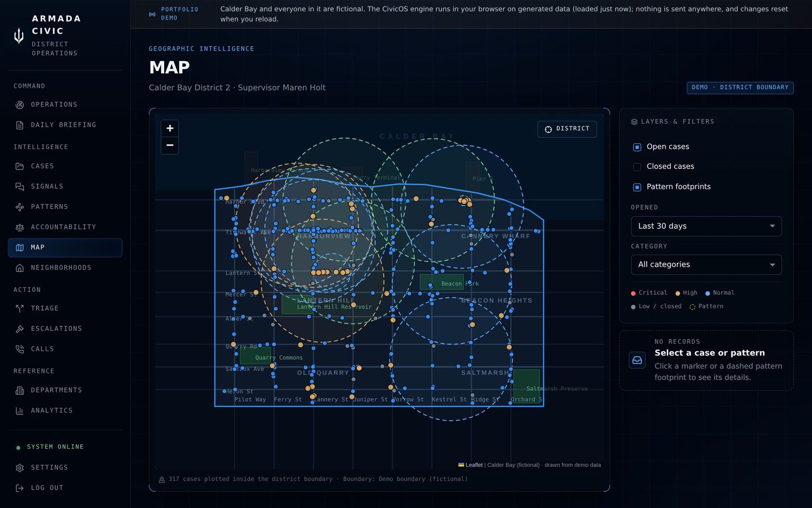Click the Quarry Commons park area on map
This screenshot has height=508, width=812.
click(255, 355)
